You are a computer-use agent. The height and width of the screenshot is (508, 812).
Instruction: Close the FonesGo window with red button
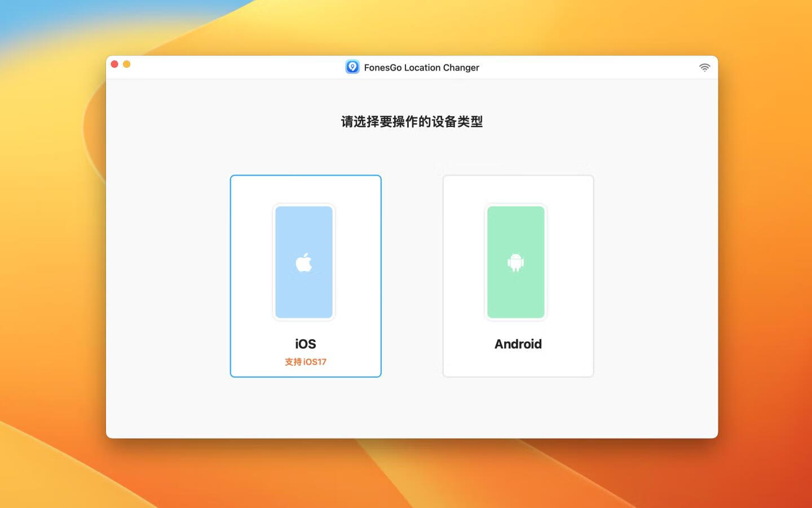[x=114, y=64]
